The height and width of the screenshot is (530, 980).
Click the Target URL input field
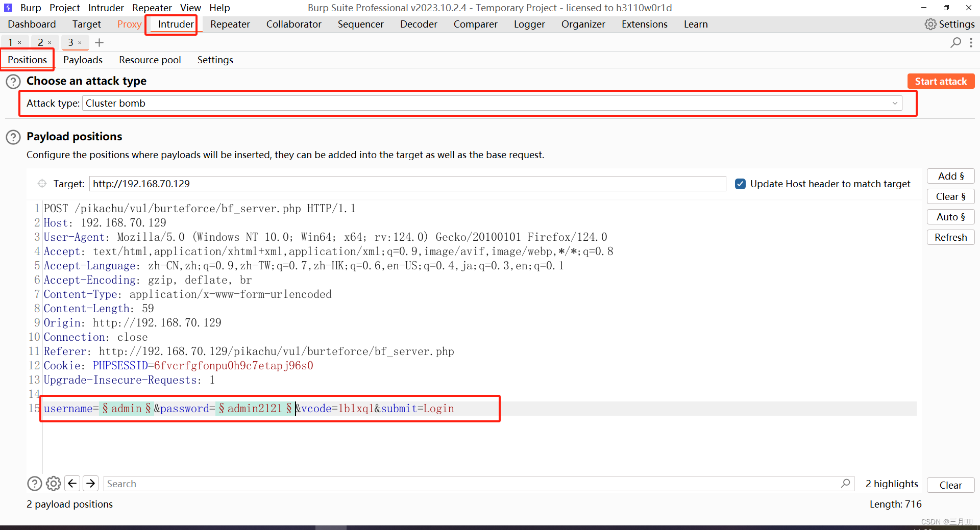(407, 184)
